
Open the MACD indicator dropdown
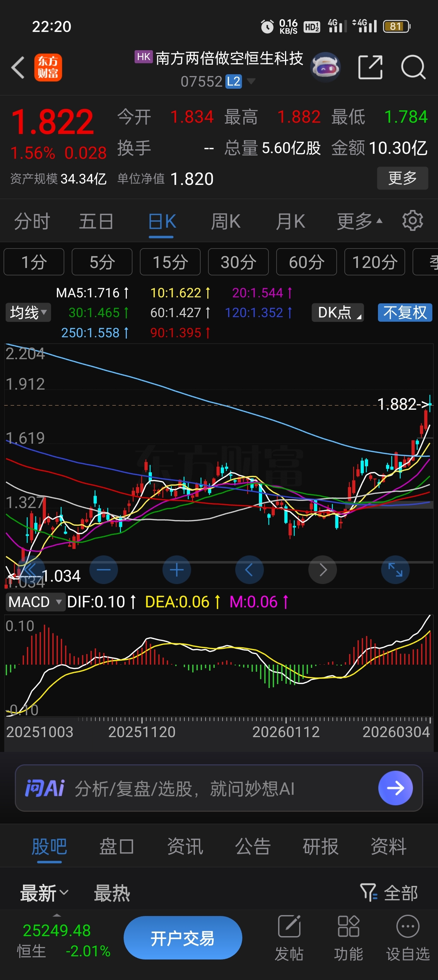35,602
